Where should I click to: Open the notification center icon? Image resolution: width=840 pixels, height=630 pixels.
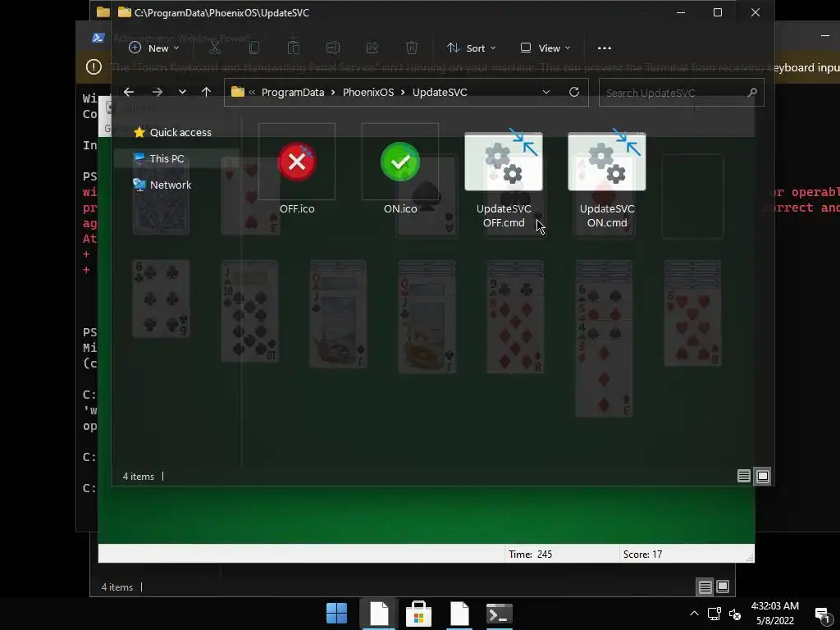(x=822, y=614)
